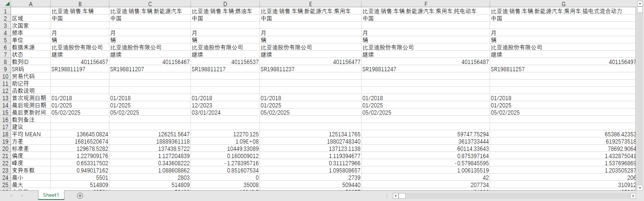Select row 1 header
644x201 pixels.
[5, 11]
